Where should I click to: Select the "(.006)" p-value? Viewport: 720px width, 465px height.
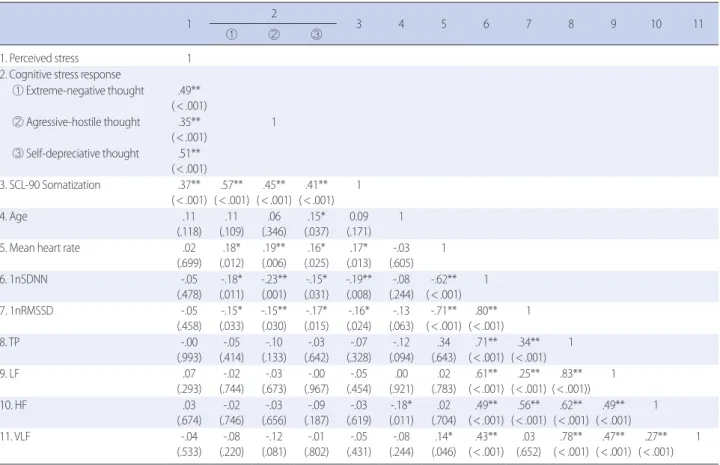274,263
